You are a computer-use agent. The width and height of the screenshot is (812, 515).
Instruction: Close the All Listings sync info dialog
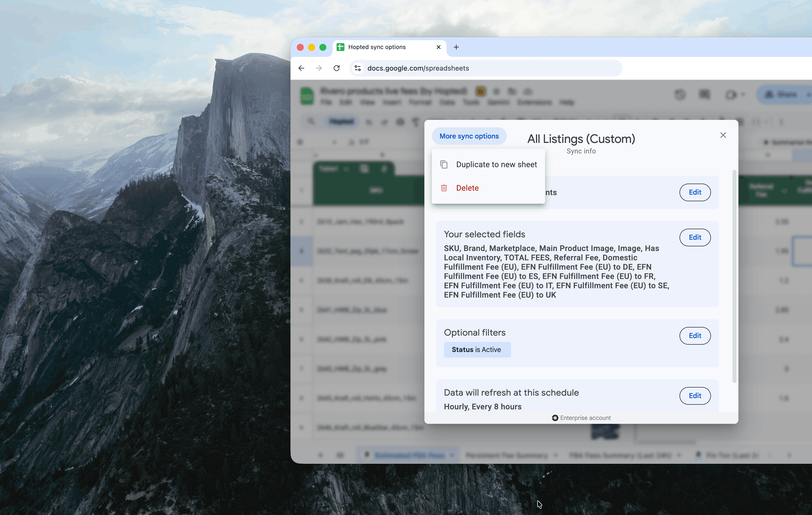tap(723, 135)
